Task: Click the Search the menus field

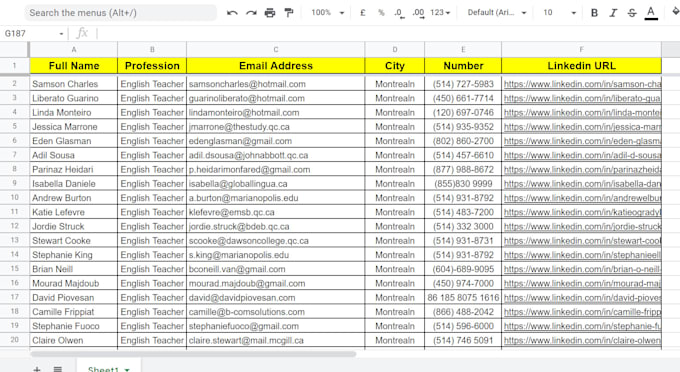Action: tap(120, 13)
